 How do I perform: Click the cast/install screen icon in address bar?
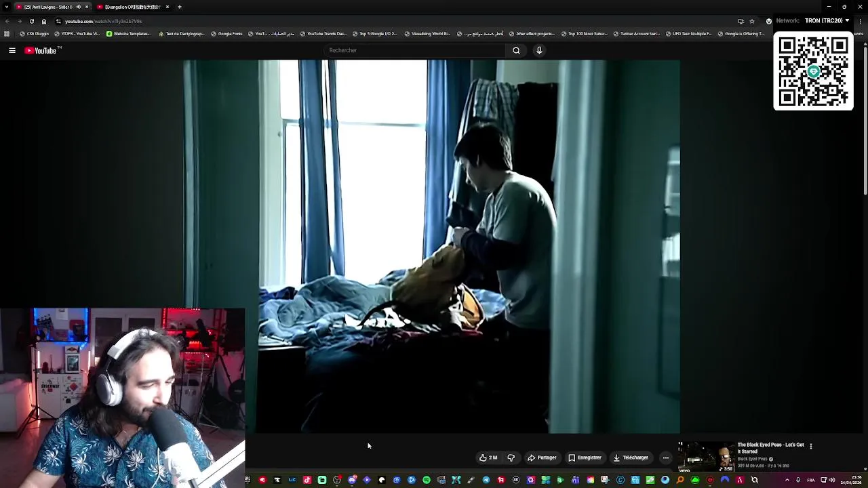click(x=741, y=21)
